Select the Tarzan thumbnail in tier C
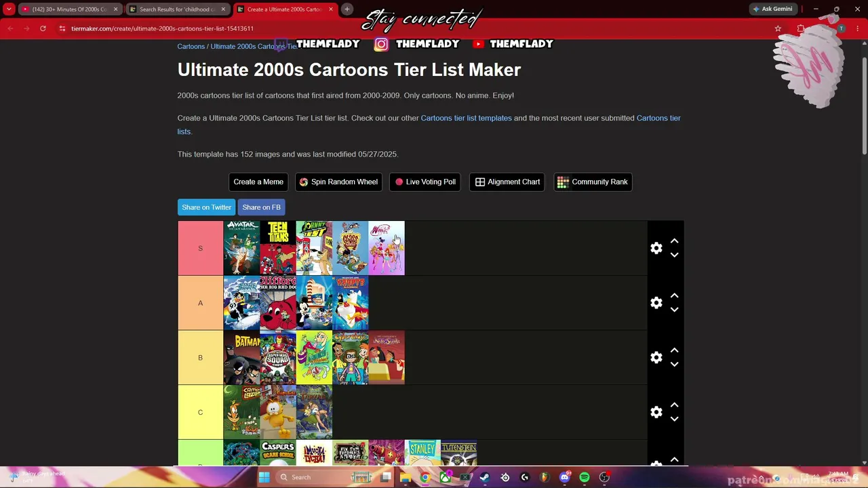868x488 pixels. pos(314,412)
